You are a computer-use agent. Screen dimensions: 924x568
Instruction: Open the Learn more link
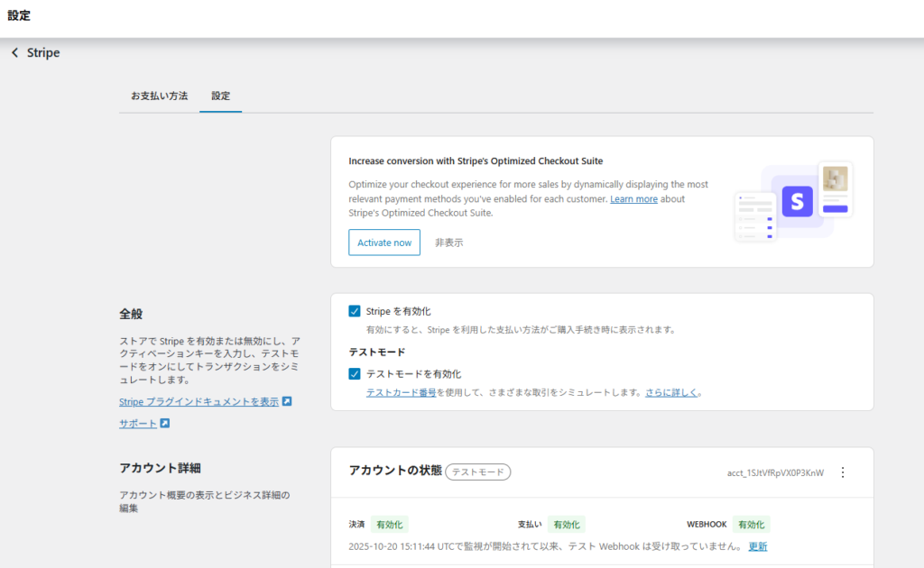coord(633,198)
